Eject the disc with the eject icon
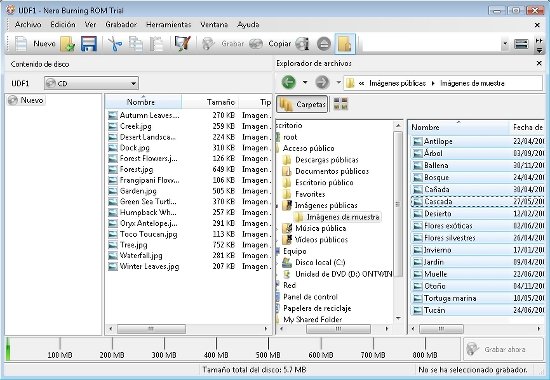Screen dimensions: 550x380 pos(324,44)
